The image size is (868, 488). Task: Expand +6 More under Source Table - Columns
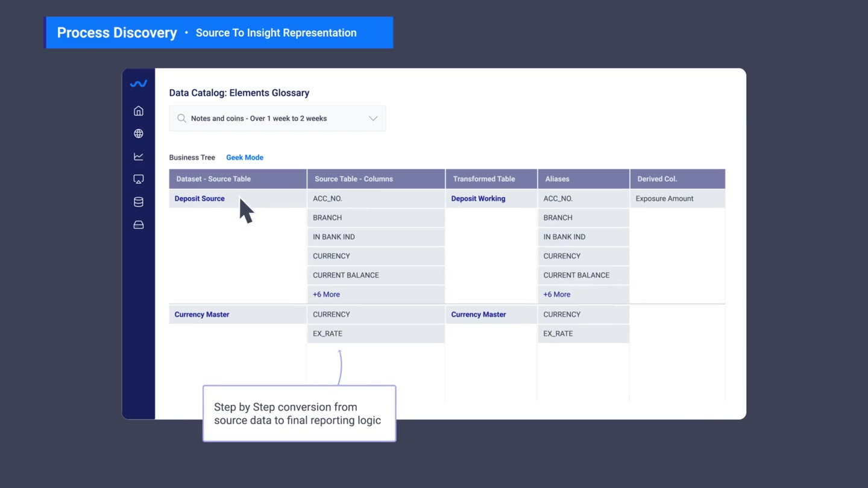click(326, 295)
